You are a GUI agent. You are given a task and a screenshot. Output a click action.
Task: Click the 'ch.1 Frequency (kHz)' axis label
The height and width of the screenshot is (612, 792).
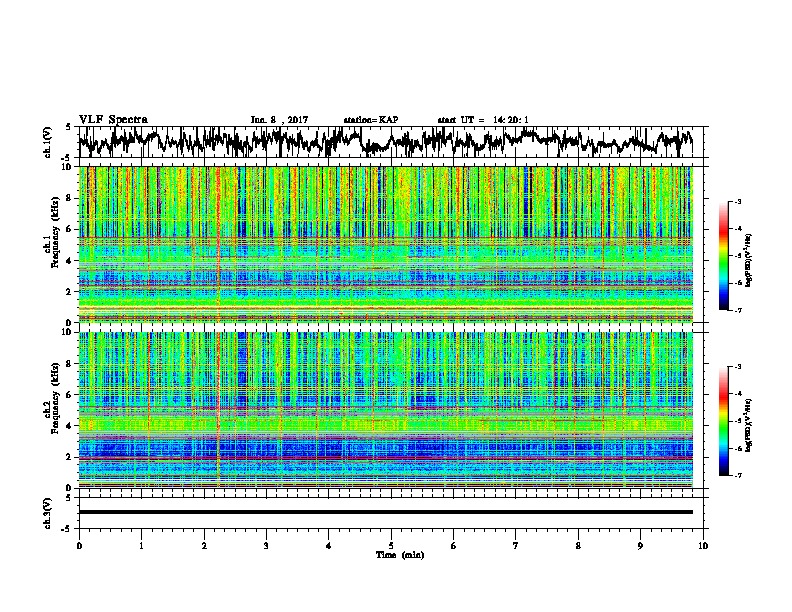(51, 233)
